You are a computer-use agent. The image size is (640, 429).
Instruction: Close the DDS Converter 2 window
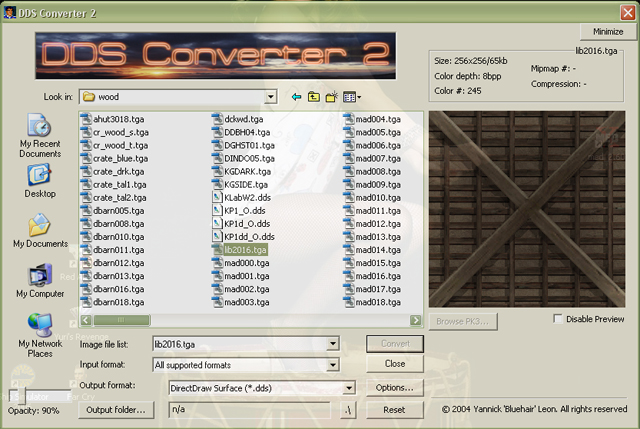628,13
